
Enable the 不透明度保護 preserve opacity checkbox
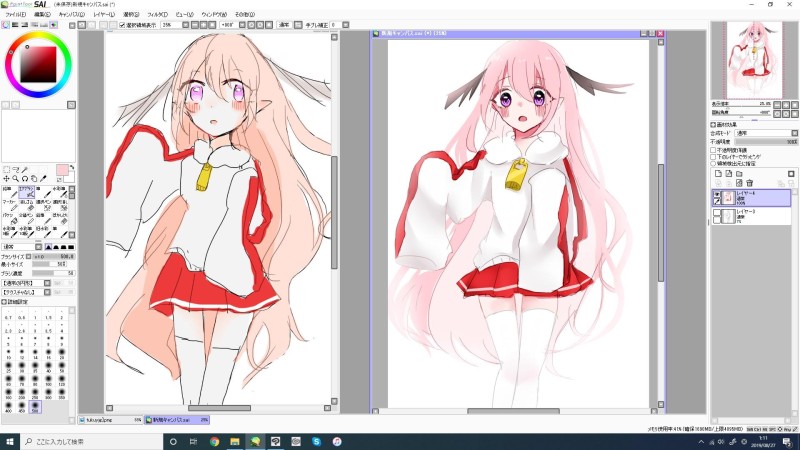[713, 151]
